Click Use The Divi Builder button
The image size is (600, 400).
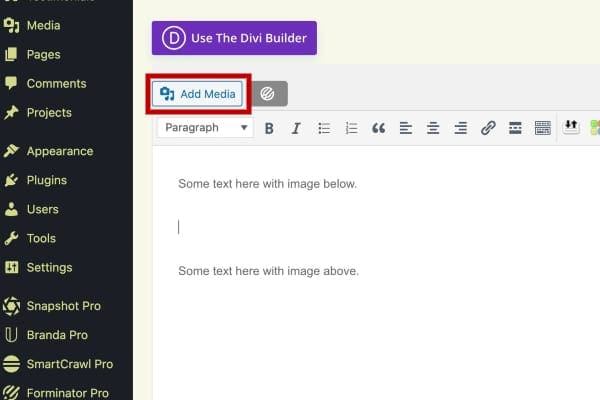pyautogui.click(x=234, y=39)
